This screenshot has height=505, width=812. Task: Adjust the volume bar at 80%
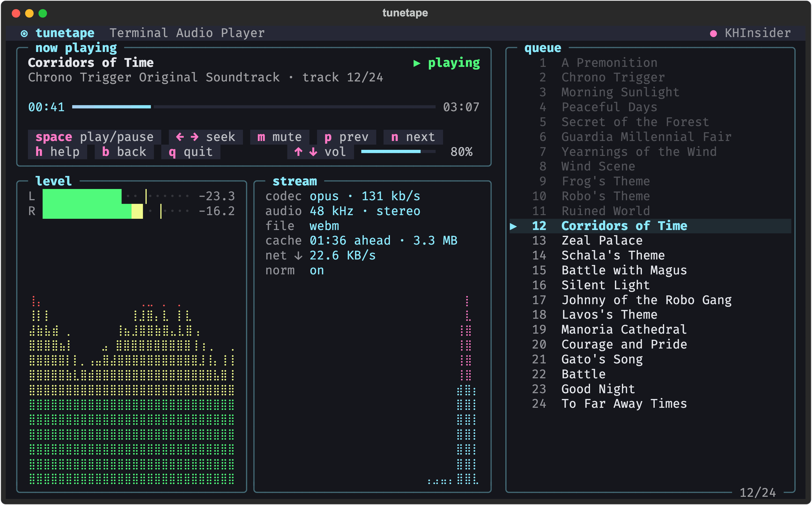pos(398,152)
